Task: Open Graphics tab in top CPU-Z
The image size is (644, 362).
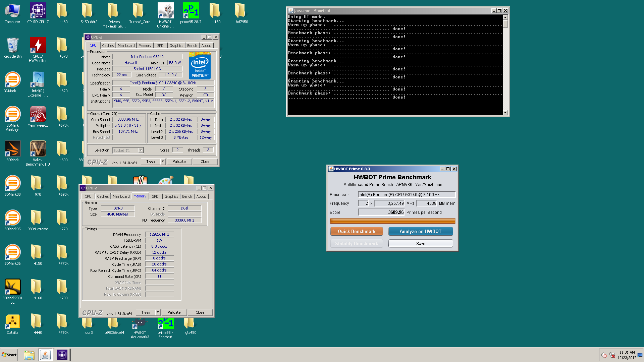Action: click(x=176, y=46)
